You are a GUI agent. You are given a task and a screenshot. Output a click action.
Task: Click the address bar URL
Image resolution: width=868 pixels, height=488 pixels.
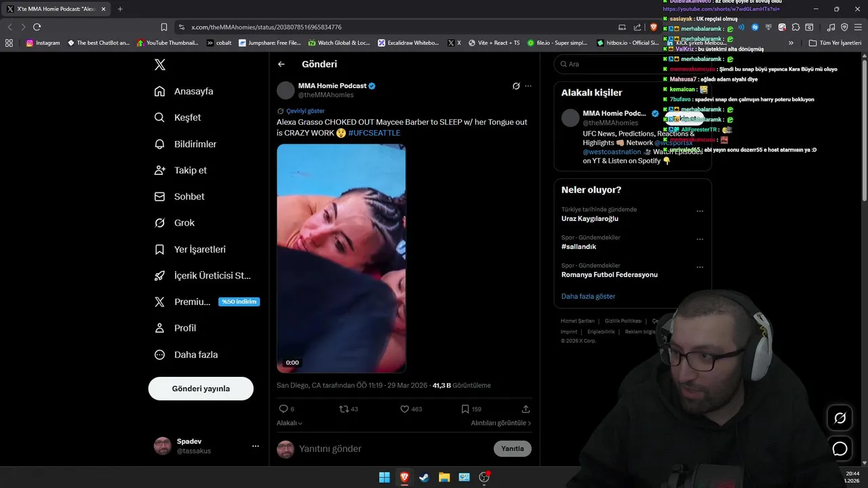click(x=267, y=27)
